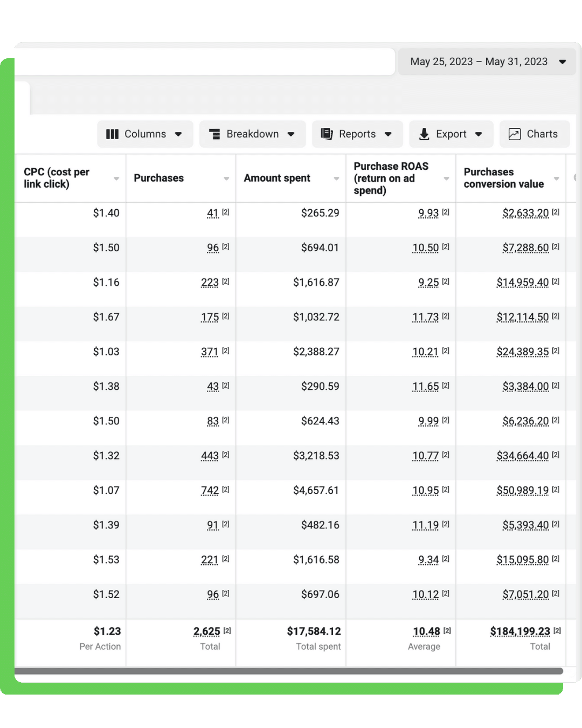Click the footnote marker beside 10.48 average ROAS
Image resolution: width=582 pixels, height=728 pixels.
point(447,630)
